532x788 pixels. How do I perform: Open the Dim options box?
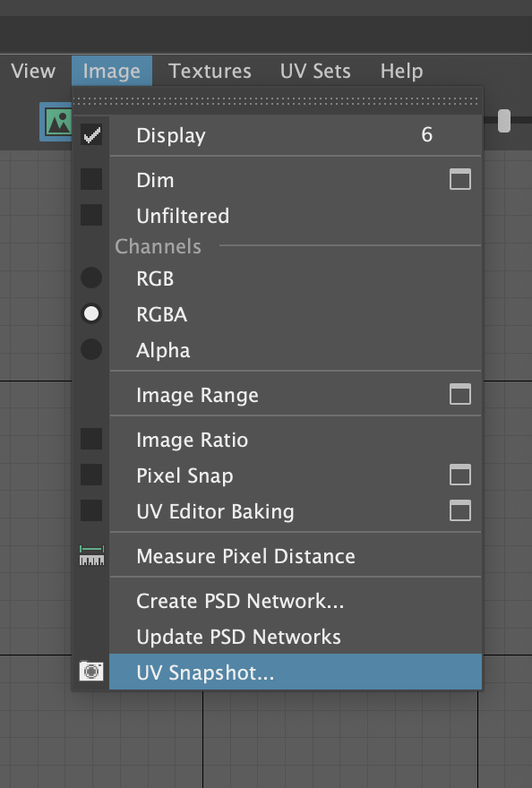[460, 179]
